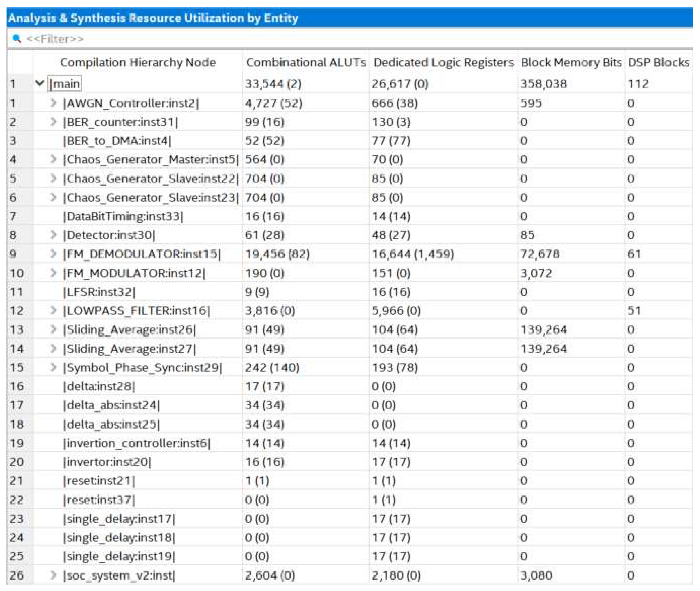Click the filter search magnifier icon

coord(16,38)
